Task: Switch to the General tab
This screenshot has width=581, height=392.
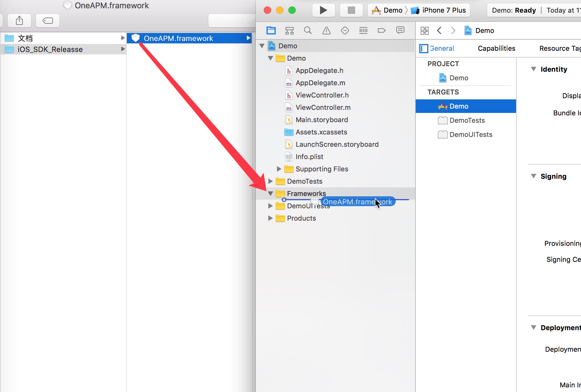Action: (442, 49)
